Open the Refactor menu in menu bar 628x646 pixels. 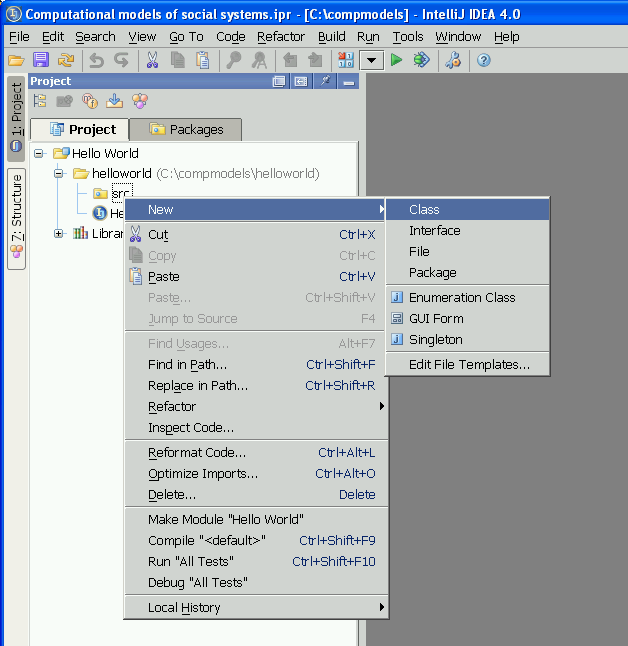[281, 37]
